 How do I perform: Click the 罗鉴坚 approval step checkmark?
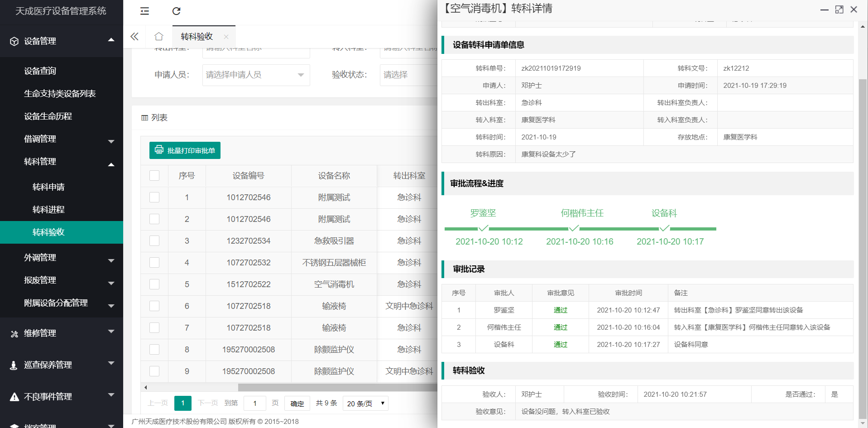click(x=483, y=228)
